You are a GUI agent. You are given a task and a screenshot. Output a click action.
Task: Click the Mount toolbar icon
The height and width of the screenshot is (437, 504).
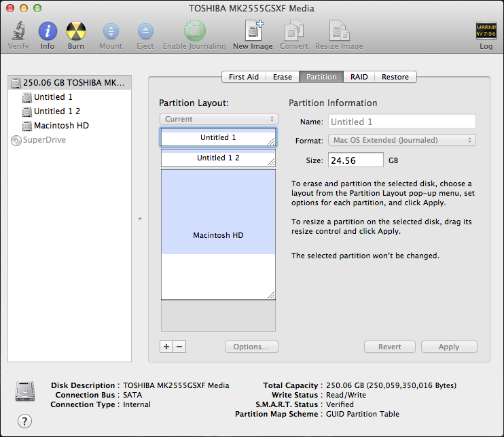(111, 31)
